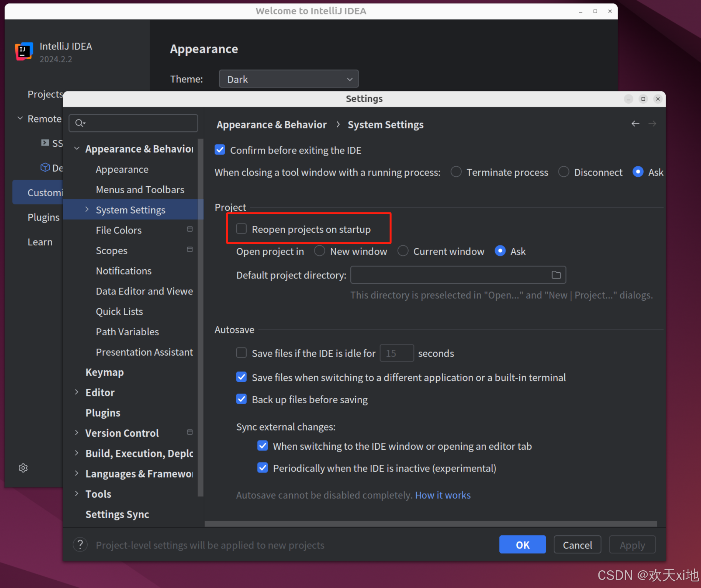Toggle sync when switching to IDE window
This screenshot has height=588, width=701.
263,446
